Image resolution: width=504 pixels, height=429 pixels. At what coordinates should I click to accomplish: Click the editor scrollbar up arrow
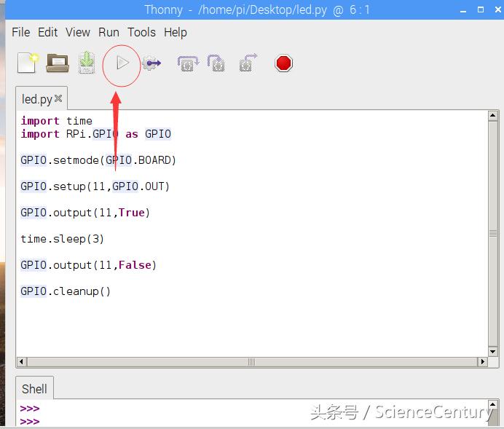[x=493, y=115]
